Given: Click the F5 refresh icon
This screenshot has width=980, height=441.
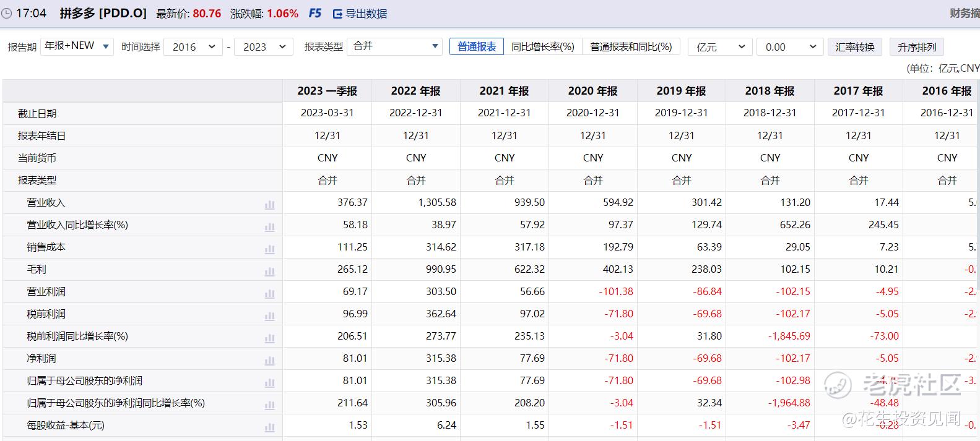Looking at the screenshot, I should [x=315, y=13].
